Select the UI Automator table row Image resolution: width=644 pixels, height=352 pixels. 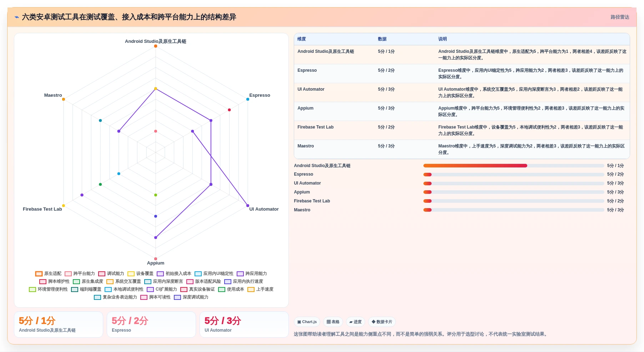[x=462, y=92]
